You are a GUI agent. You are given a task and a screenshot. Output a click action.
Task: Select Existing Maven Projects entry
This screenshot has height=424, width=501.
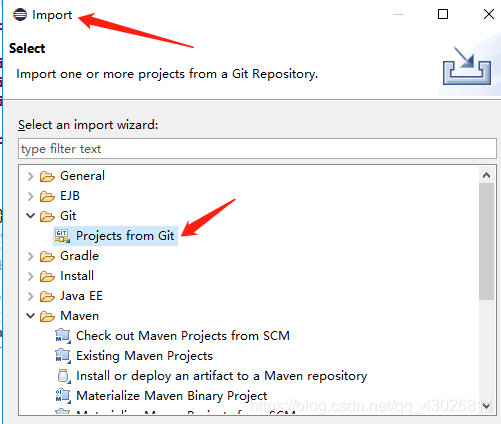(x=144, y=356)
